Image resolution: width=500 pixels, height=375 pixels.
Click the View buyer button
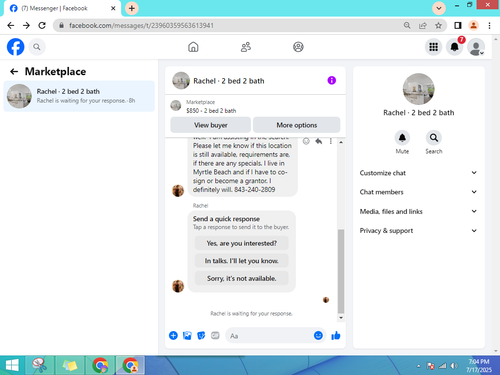pos(211,125)
